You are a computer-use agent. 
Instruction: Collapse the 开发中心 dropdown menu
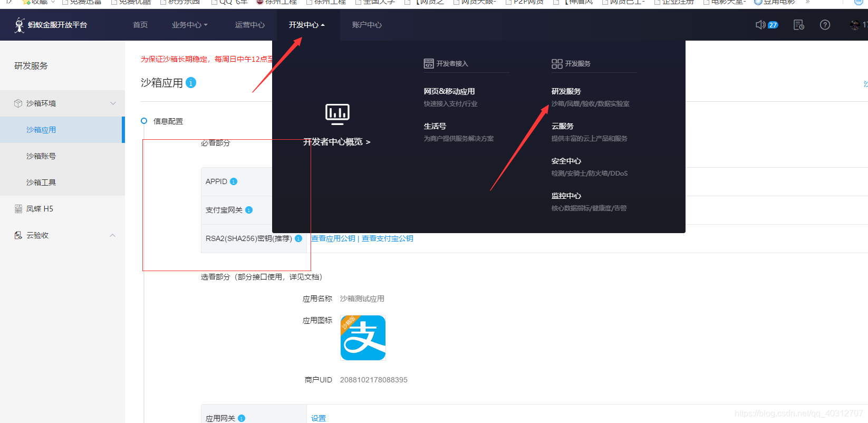[307, 25]
